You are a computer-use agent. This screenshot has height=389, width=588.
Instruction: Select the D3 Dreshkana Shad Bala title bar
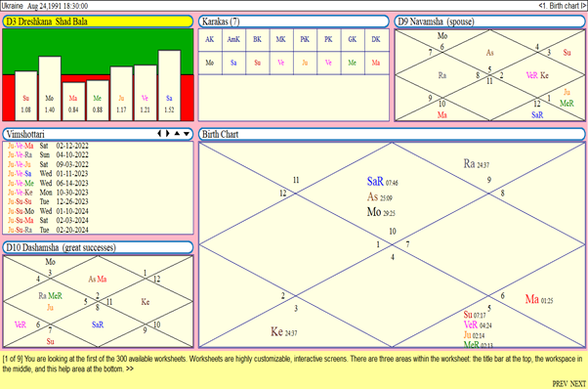[x=98, y=22]
